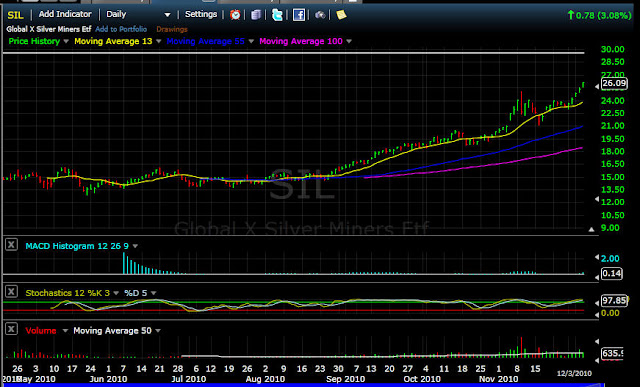Click the stacked pages data icon

tap(256, 15)
